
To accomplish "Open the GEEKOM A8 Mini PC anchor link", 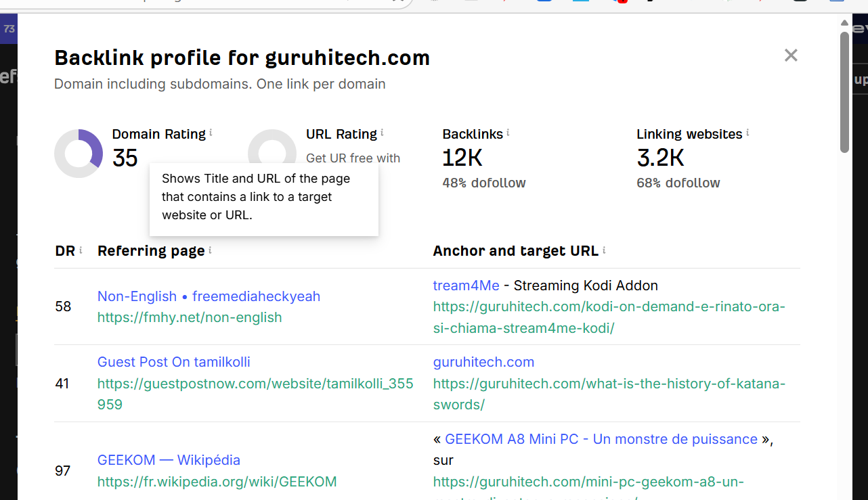I will 601,438.
